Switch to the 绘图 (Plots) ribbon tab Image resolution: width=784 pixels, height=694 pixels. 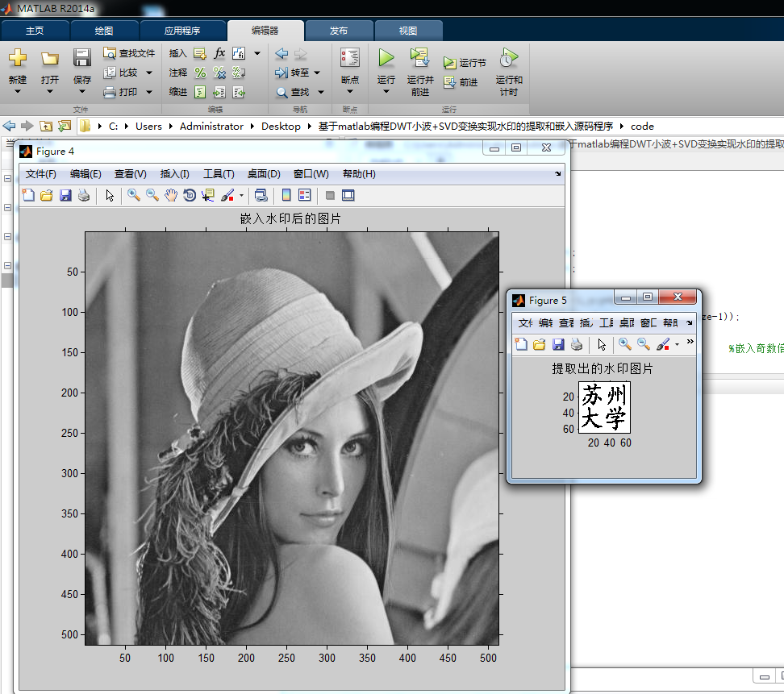[x=104, y=31]
